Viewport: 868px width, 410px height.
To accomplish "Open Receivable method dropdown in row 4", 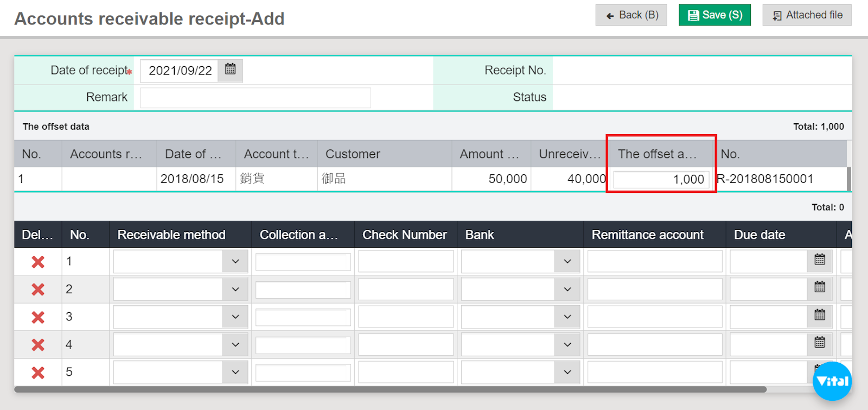I will coord(235,344).
